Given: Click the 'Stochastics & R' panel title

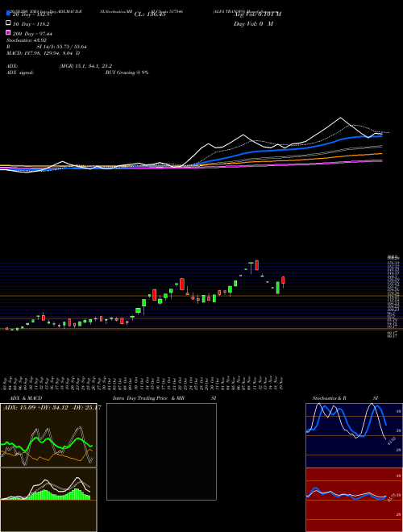Looking at the screenshot, I should click(329, 398).
